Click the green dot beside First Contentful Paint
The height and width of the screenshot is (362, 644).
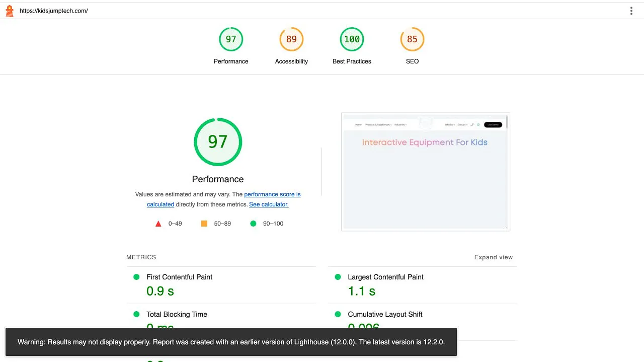pos(136,277)
